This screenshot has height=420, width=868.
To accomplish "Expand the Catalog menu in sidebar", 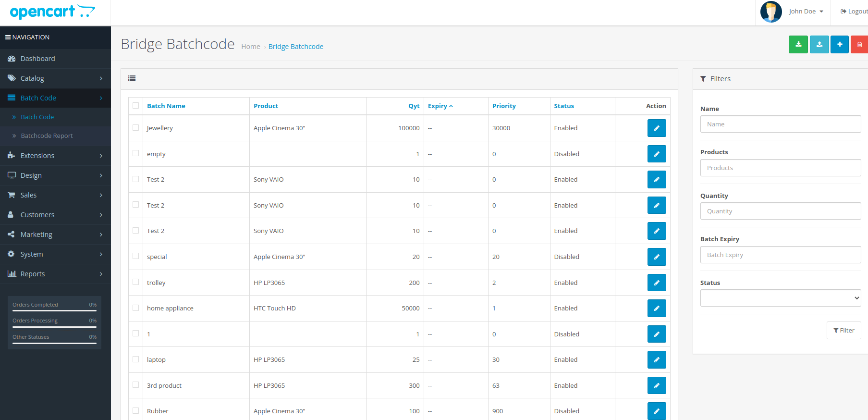I will 55,78.
